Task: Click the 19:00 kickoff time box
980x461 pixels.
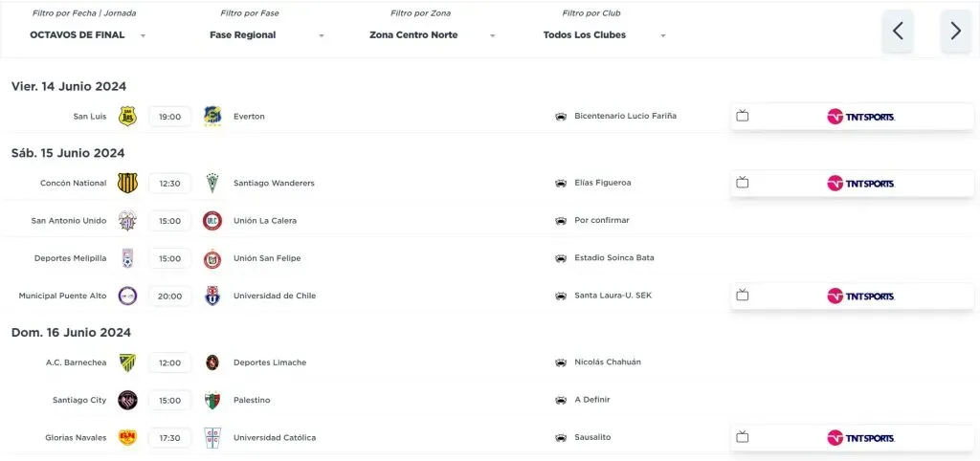Action: [x=170, y=117]
